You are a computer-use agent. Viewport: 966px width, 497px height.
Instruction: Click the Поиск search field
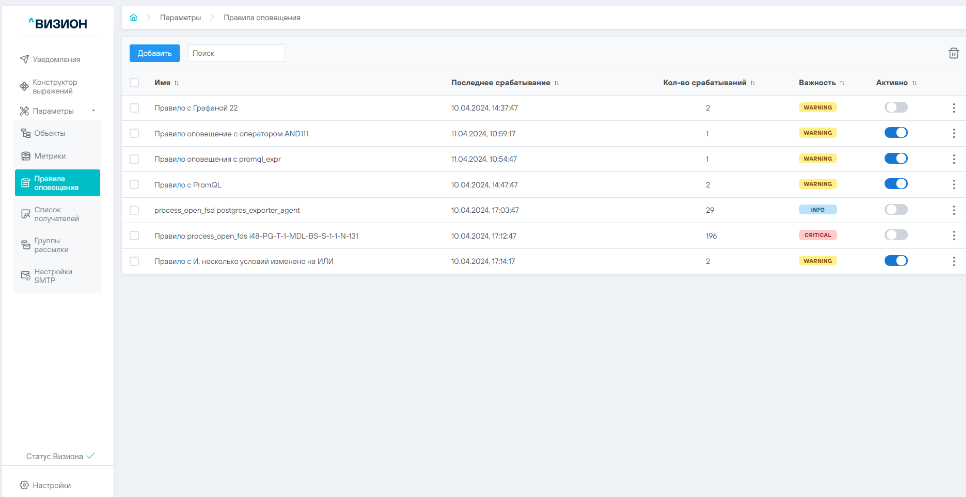(x=236, y=53)
